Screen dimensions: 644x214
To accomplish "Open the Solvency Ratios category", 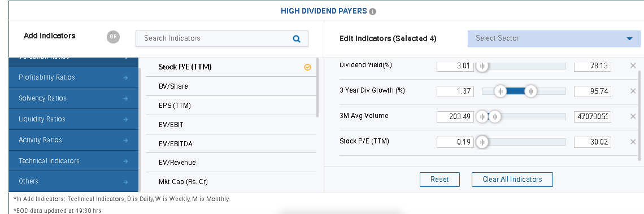I will [x=73, y=99].
